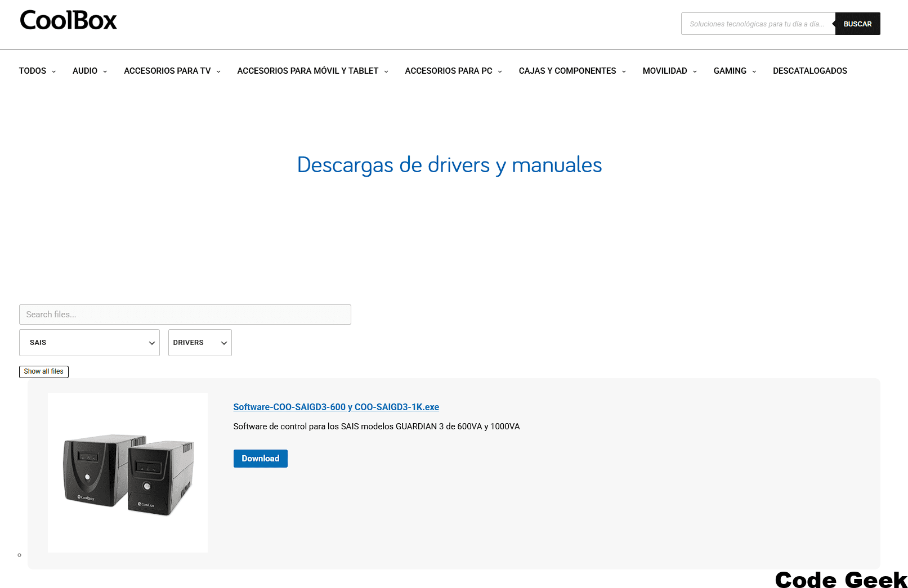The image size is (908, 588).
Task: Expand the chevron beside GAMING
Action: click(754, 71)
